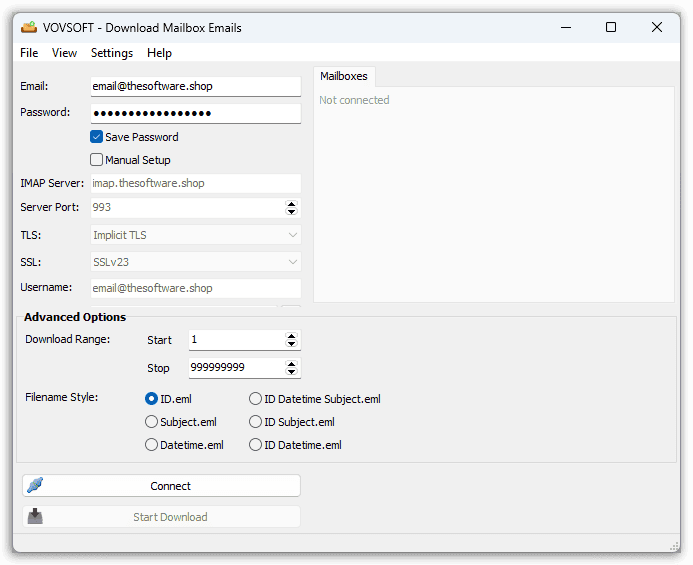
Task: Click the download tray icon beside Start Download
Action: point(35,516)
